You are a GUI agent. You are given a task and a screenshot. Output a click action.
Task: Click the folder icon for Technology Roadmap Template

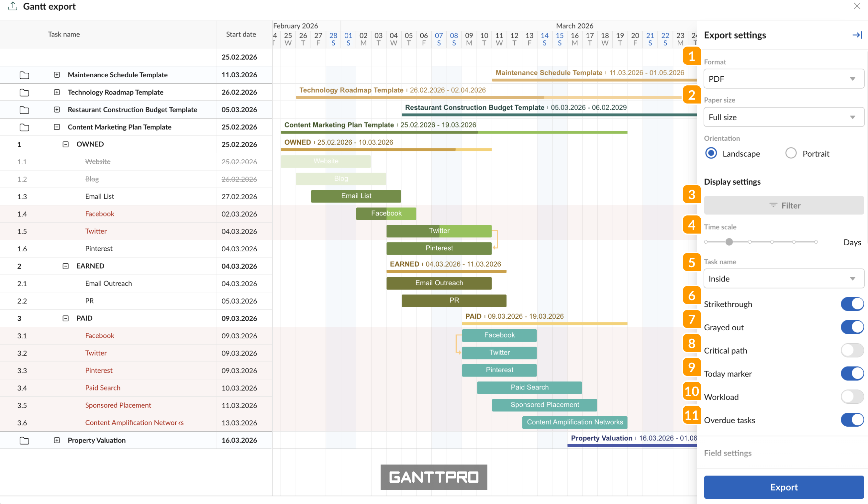click(x=24, y=92)
